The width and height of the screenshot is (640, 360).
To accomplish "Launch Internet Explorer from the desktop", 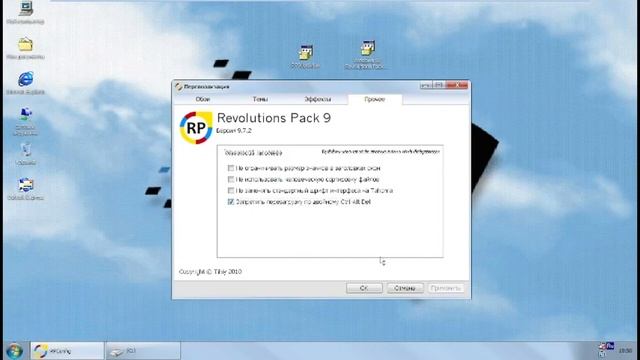I will [x=26, y=79].
